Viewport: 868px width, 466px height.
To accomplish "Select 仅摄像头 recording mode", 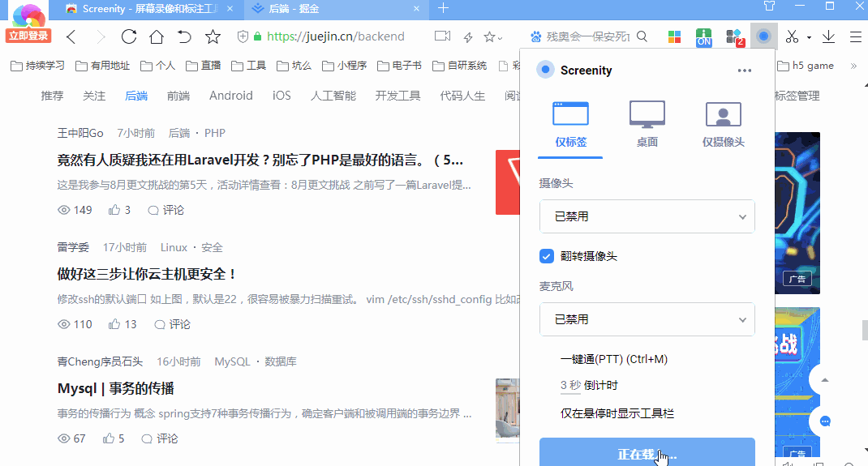I will click(x=723, y=125).
